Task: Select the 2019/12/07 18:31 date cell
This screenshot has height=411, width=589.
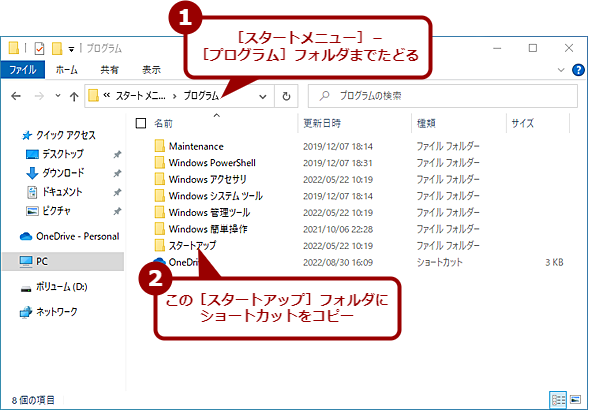Action: pyautogui.click(x=338, y=163)
